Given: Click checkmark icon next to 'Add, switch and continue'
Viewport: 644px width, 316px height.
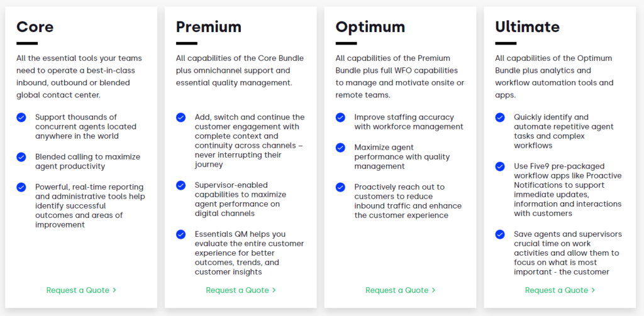Looking at the screenshot, I should pyautogui.click(x=180, y=117).
